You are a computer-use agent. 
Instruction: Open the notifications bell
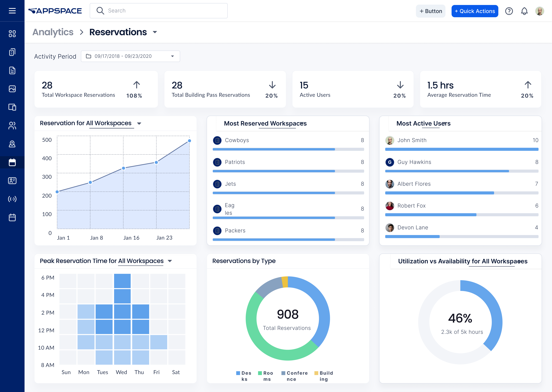click(x=524, y=11)
